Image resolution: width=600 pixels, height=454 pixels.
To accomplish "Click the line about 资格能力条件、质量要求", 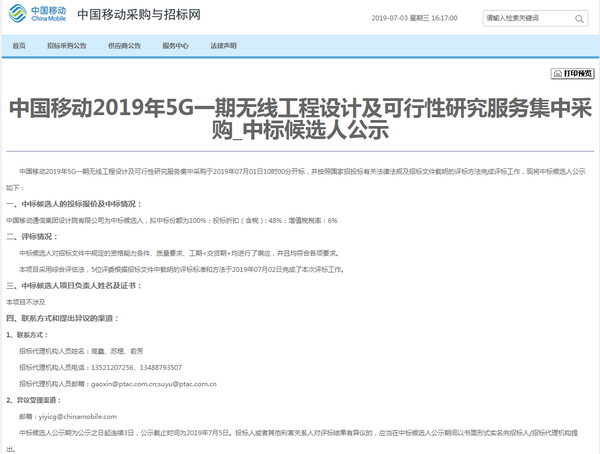I will coord(179,253).
